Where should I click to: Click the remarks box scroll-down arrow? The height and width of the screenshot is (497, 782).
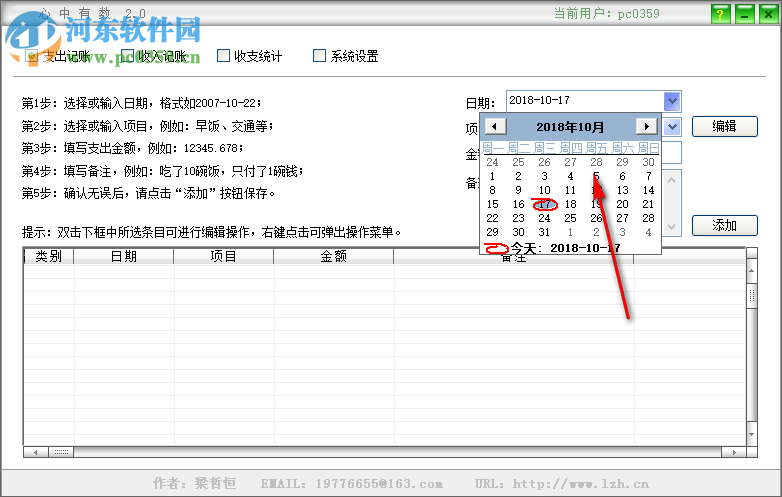(671, 226)
